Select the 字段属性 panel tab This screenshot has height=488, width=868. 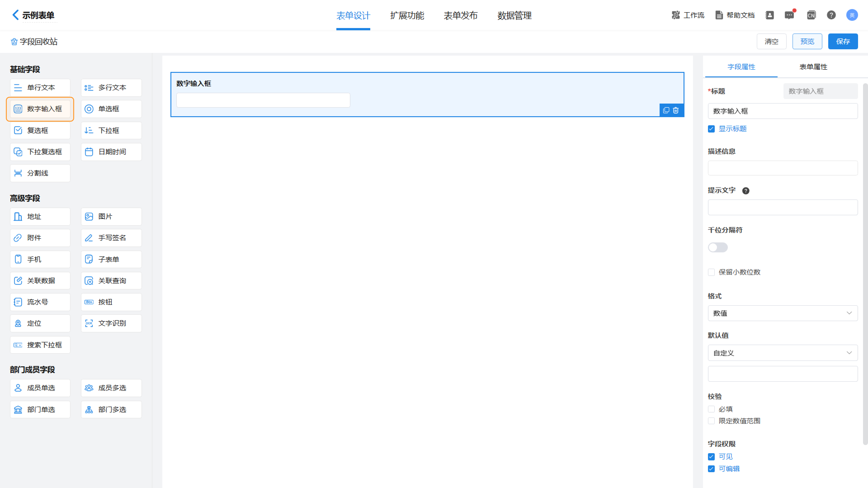[x=741, y=67]
